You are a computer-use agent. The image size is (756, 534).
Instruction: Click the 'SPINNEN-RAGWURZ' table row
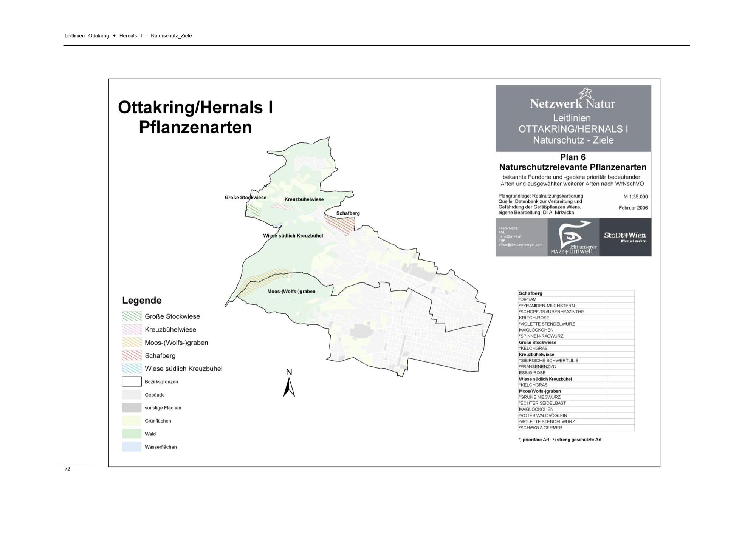(x=576, y=336)
